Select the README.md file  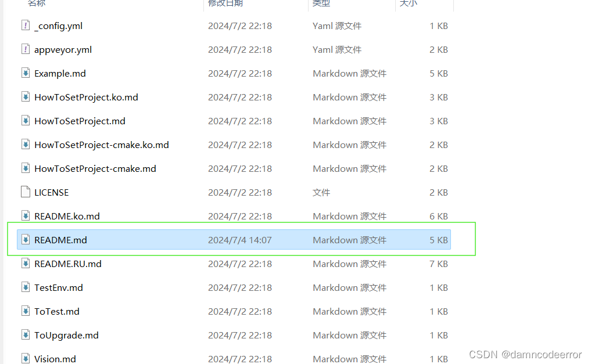coord(60,239)
